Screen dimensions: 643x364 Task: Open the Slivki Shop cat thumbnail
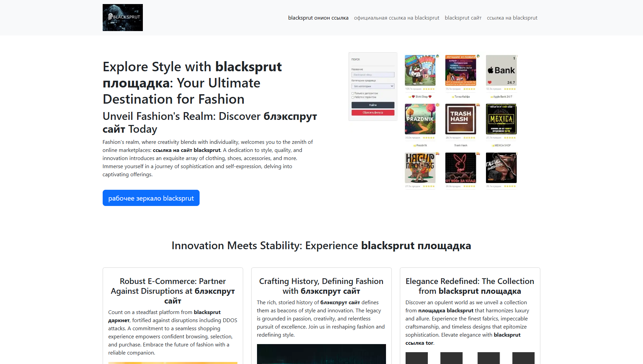[420, 70]
